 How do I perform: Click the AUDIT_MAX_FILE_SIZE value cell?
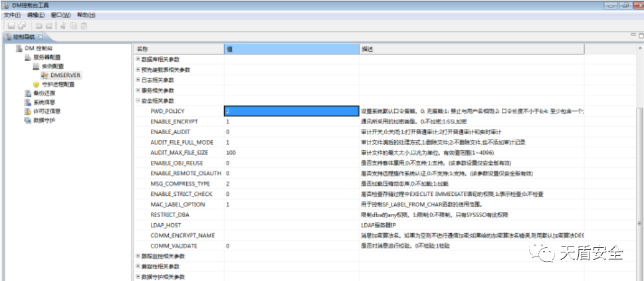pos(291,153)
